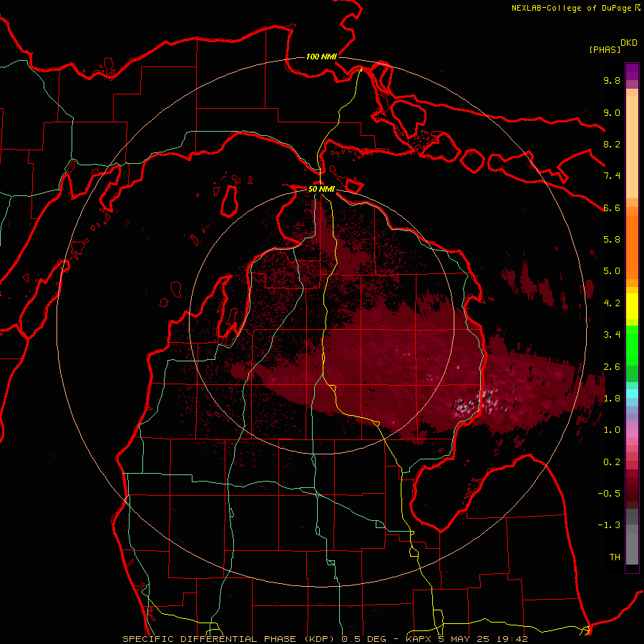Screen dimensions: 644x644
Task: Click the yellow band of the color bar
Action: pyautogui.click(x=632, y=306)
